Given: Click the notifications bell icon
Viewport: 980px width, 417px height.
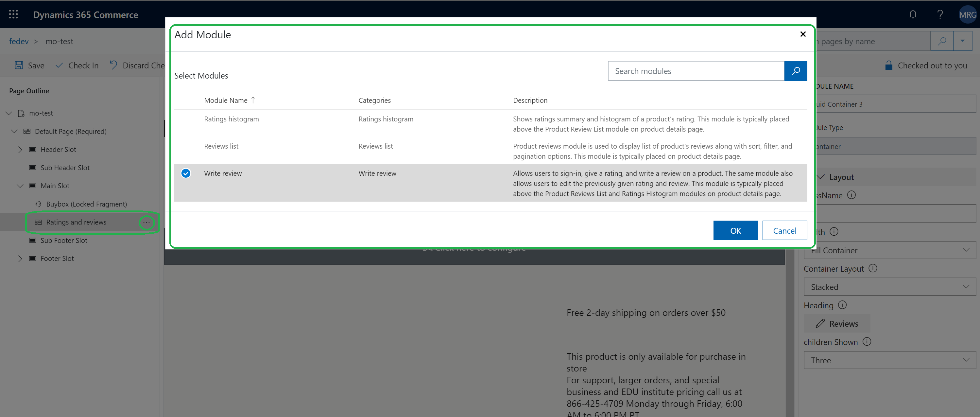Looking at the screenshot, I should [914, 14].
